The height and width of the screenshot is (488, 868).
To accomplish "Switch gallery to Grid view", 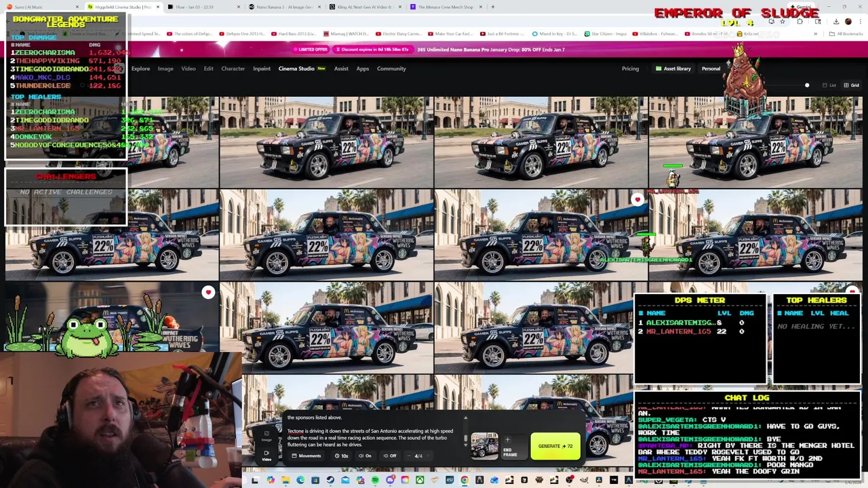I will tap(852, 85).
